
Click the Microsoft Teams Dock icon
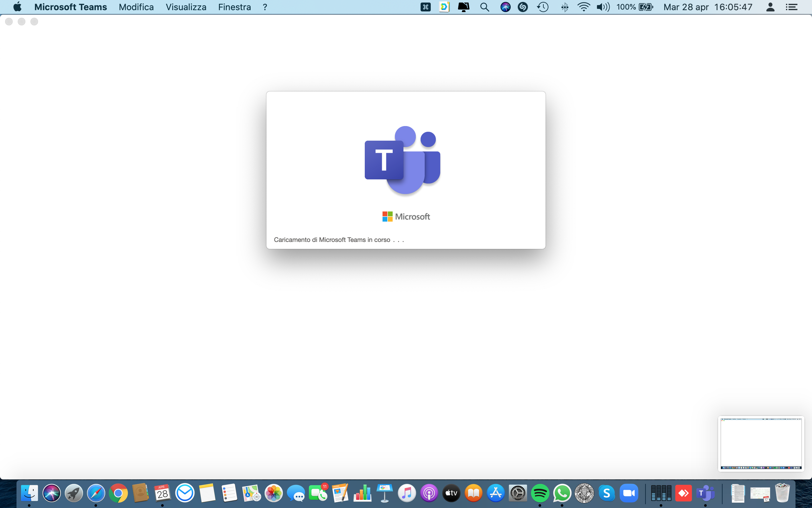point(705,493)
